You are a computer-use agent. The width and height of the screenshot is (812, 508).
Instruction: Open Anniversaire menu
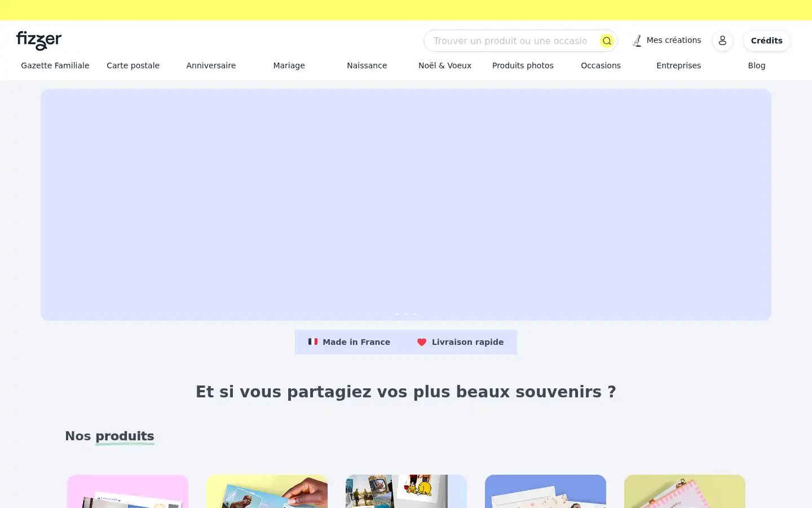click(x=211, y=65)
